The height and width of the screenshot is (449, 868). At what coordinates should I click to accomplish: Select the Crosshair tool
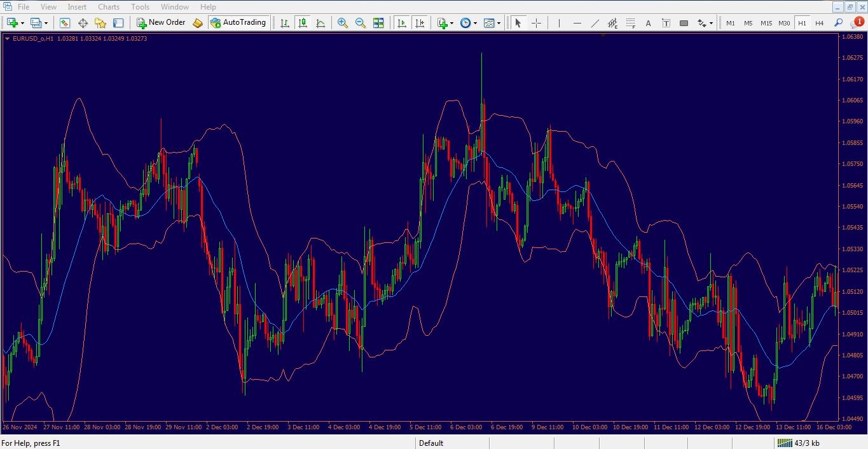pyautogui.click(x=536, y=23)
